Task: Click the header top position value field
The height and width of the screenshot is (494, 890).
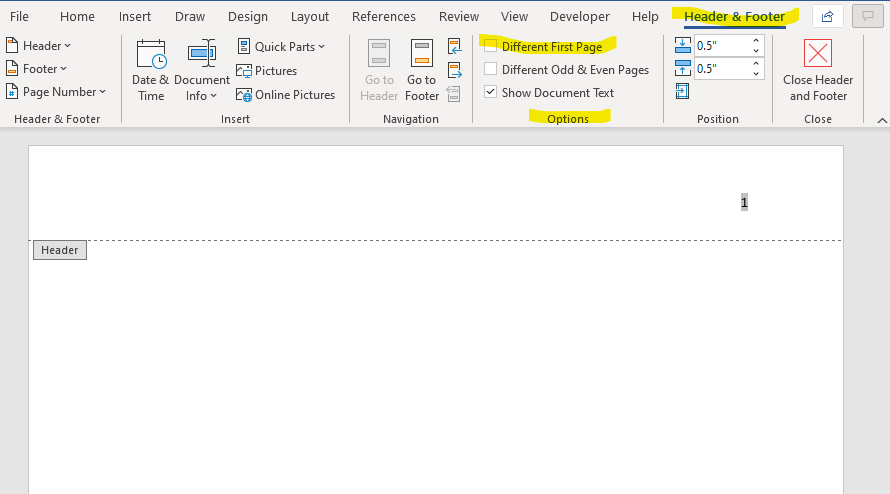Action: 721,45
